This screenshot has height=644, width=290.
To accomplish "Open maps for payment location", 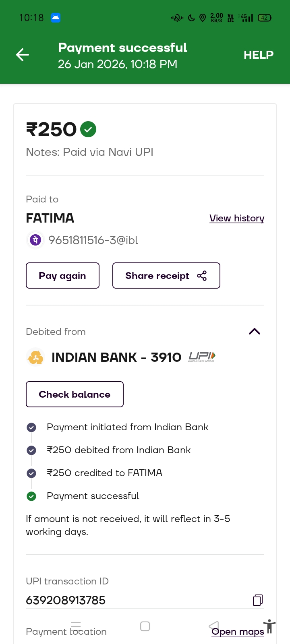I will tap(238, 632).
